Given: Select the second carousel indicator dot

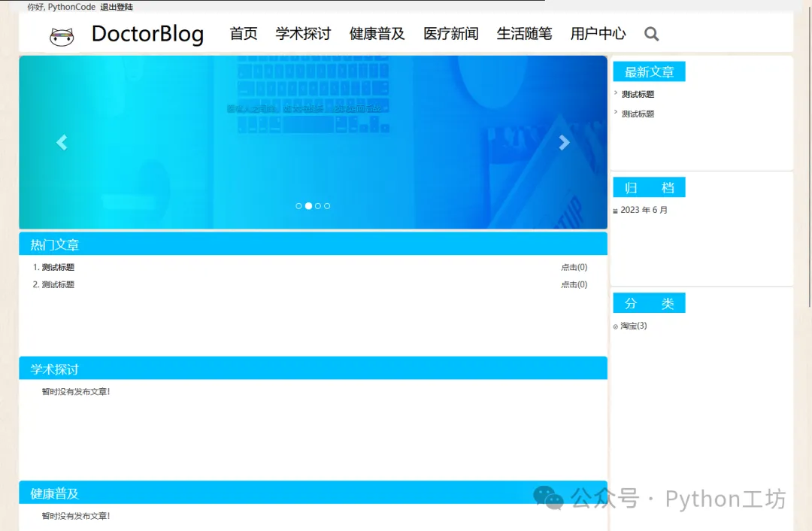Looking at the screenshot, I should pos(309,205).
